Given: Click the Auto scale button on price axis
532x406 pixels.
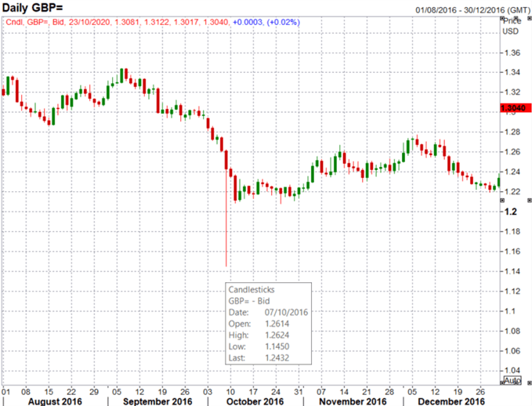Looking at the screenshot, I should click(x=512, y=380).
